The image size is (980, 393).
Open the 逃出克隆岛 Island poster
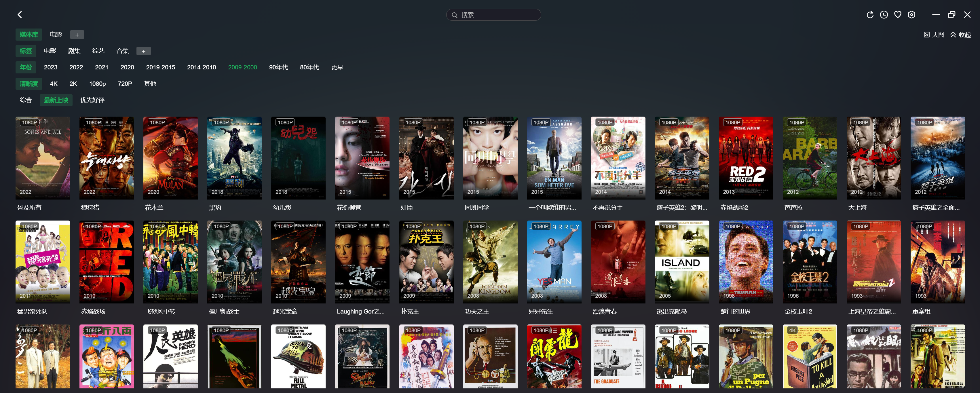(682, 262)
